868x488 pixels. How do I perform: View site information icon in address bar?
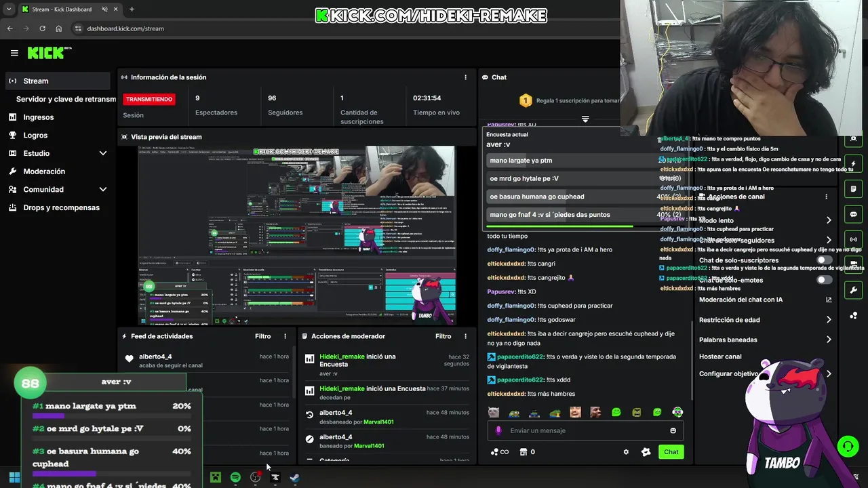tap(78, 28)
